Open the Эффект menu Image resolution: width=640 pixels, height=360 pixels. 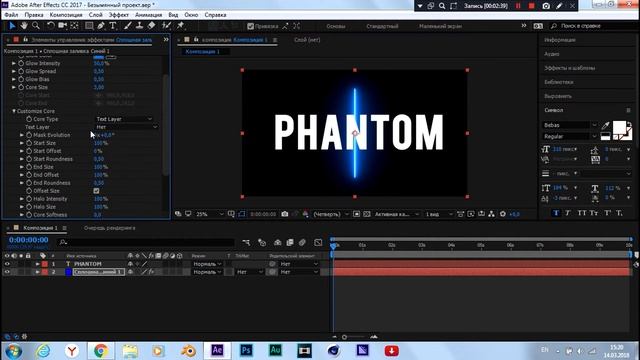click(119, 15)
